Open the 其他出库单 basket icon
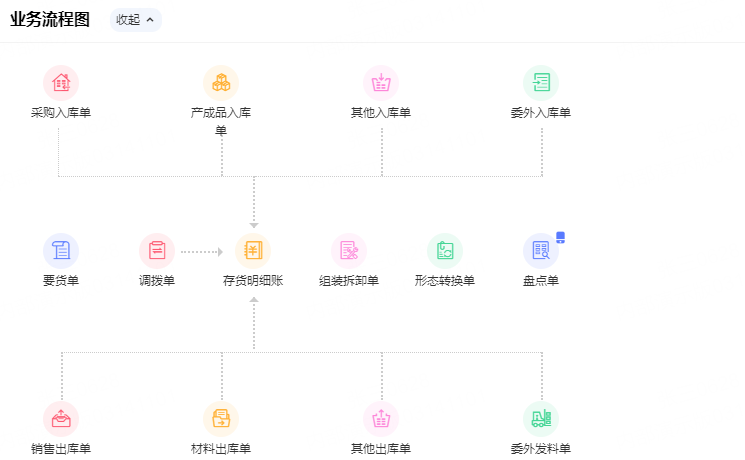 coord(381,419)
